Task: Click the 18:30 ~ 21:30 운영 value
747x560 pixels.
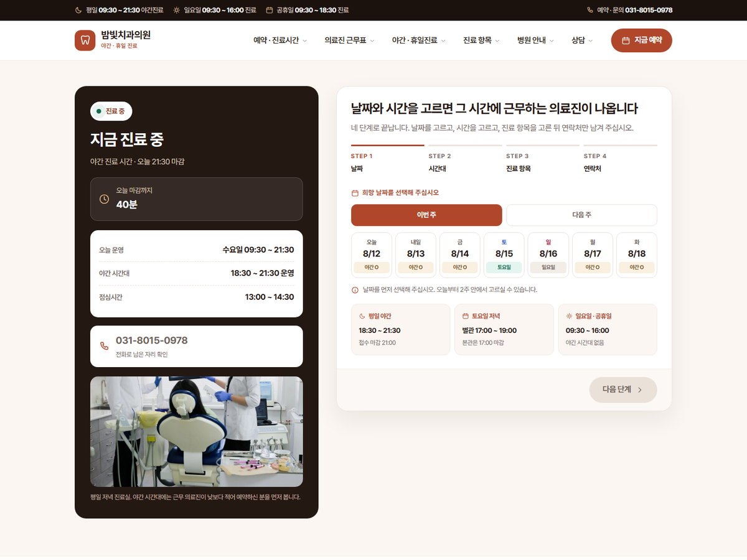Action: click(262, 273)
